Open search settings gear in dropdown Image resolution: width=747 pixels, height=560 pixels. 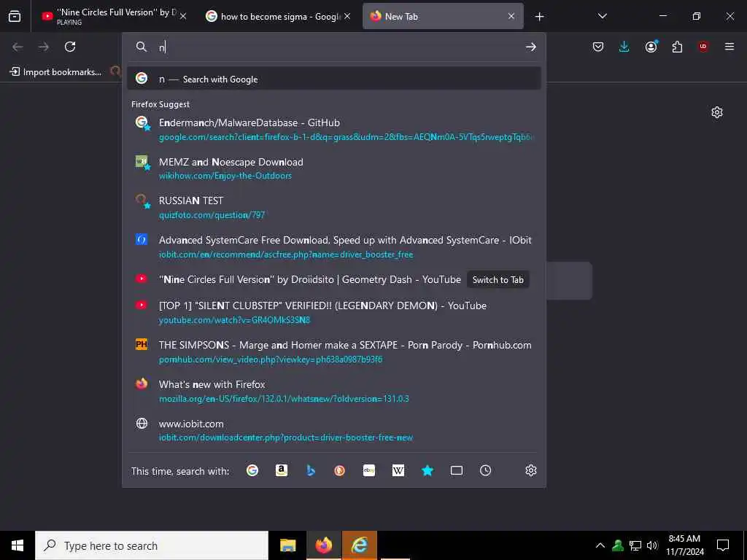pyautogui.click(x=531, y=470)
